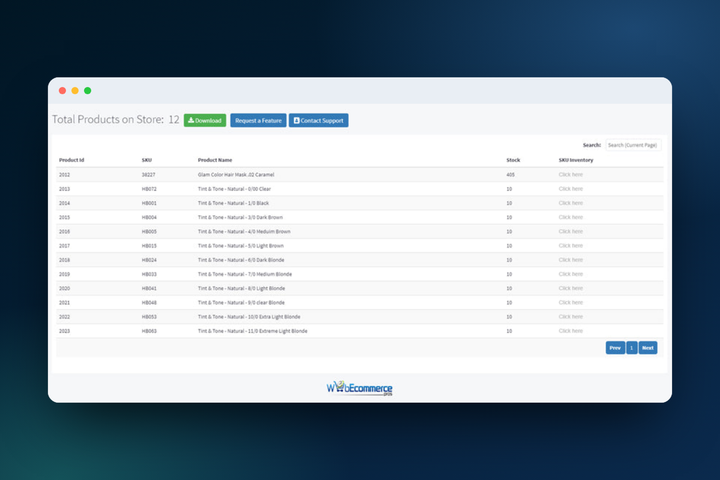720x480 pixels.
Task: Click the green maximize window button
Action: pyautogui.click(x=88, y=90)
